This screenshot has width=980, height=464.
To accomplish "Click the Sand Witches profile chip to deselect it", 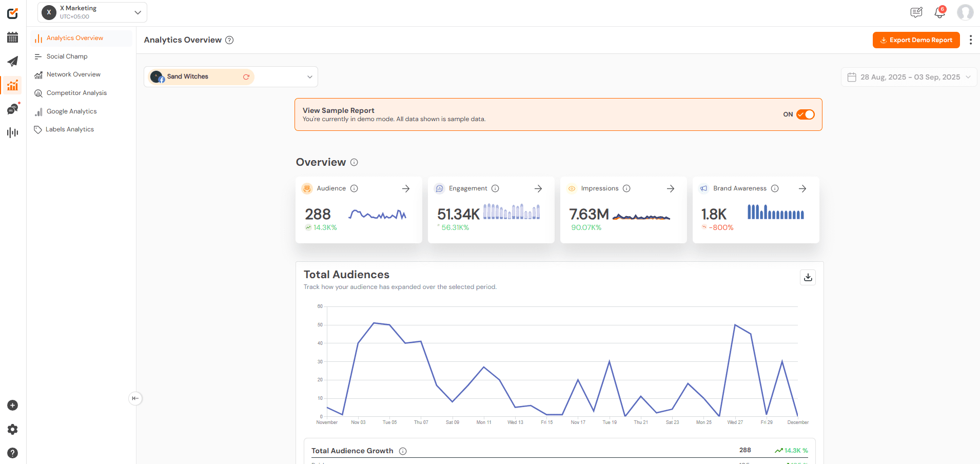I will tap(187, 76).
